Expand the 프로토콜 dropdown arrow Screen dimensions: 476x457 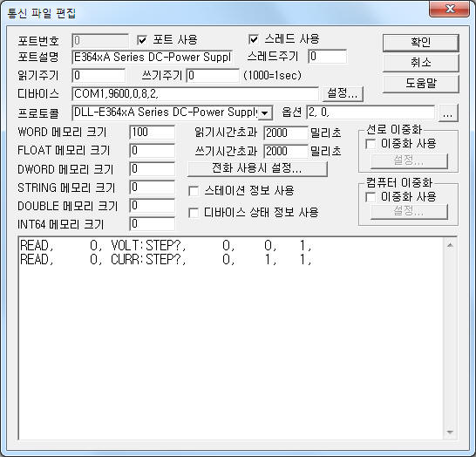[x=265, y=113]
